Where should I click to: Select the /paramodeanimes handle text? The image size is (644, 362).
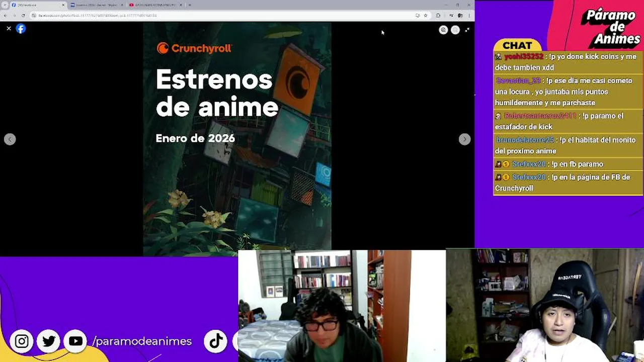pyautogui.click(x=142, y=341)
